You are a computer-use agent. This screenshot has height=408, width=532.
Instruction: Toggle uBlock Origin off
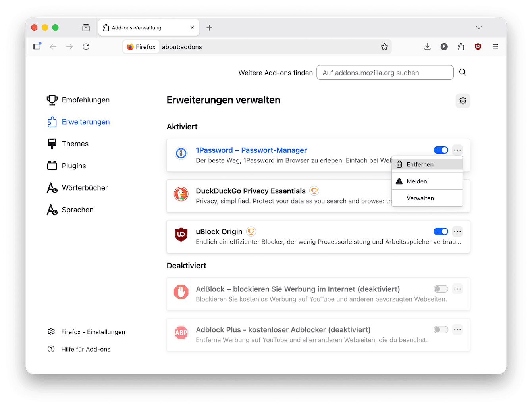(x=441, y=231)
